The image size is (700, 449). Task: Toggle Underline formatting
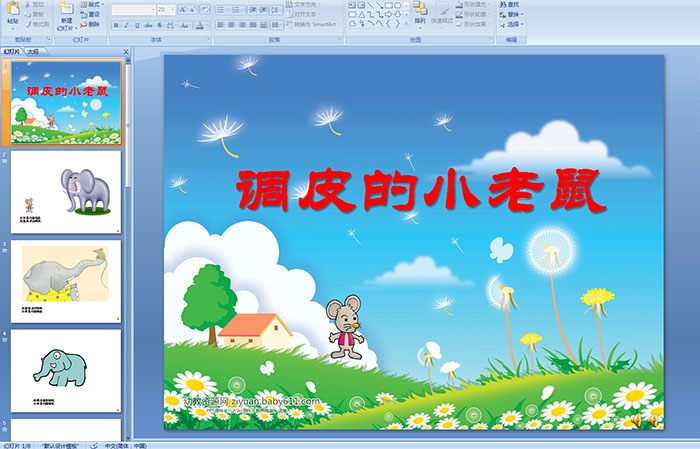point(137,25)
